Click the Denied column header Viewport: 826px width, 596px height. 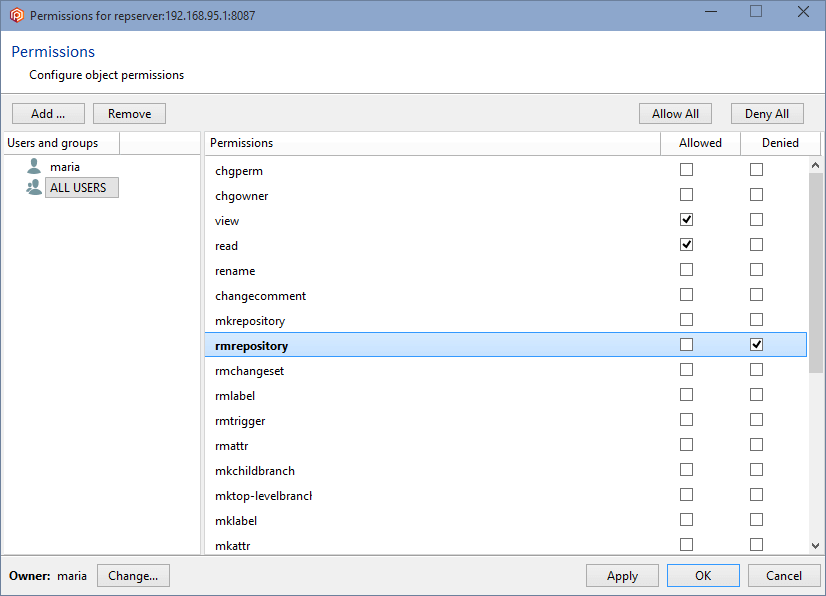[x=781, y=143]
